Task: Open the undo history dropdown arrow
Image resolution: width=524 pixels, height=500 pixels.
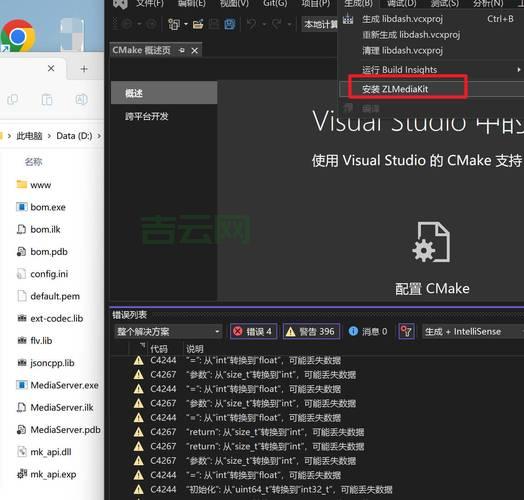Action: pos(264,24)
